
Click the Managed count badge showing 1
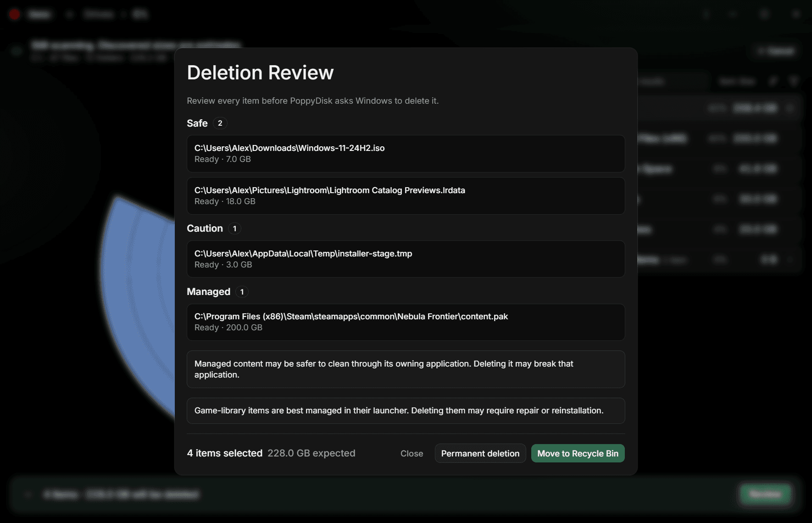[x=242, y=292]
